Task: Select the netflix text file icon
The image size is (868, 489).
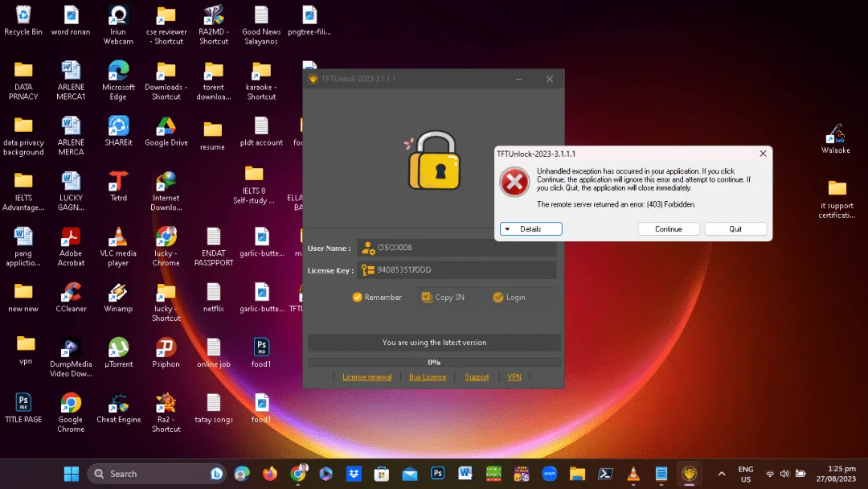Action: pyautogui.click(x=214, y=298)
